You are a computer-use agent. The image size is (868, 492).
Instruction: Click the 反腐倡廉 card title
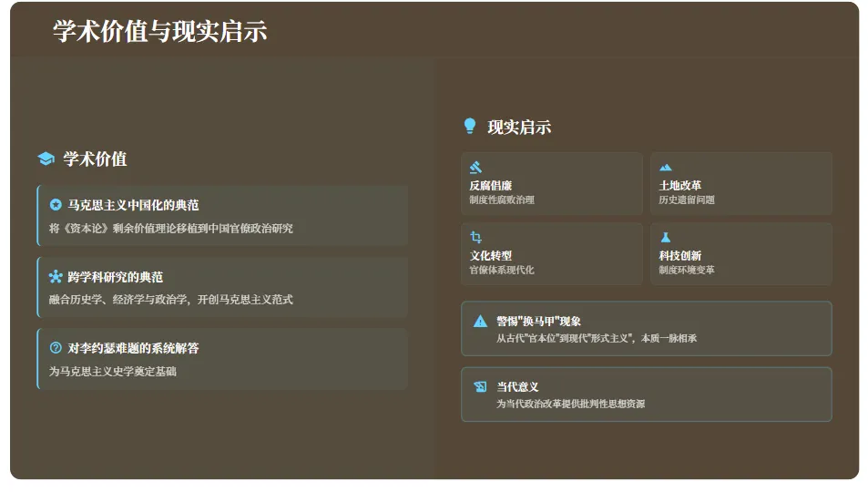[x=490, y=186]
